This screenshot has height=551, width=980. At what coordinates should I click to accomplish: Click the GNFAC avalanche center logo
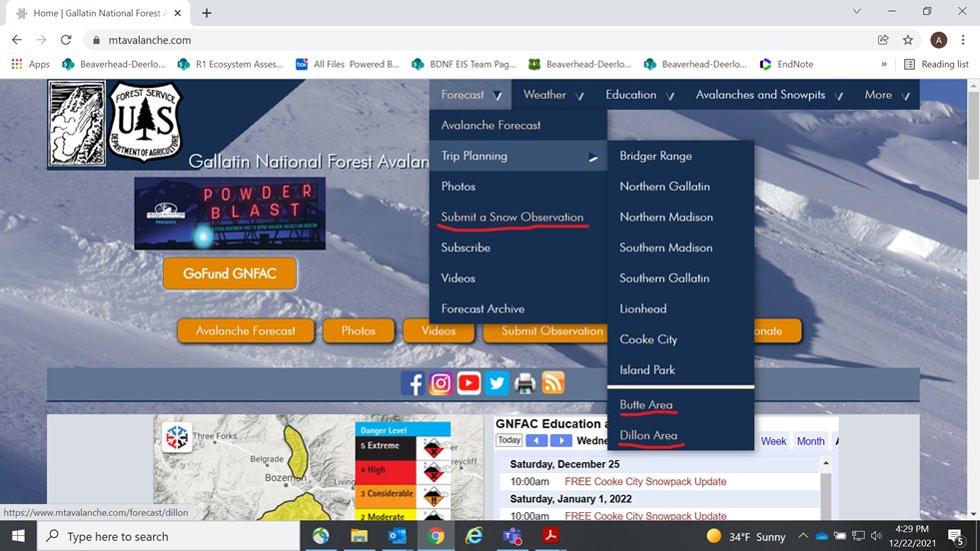point(78,124)
